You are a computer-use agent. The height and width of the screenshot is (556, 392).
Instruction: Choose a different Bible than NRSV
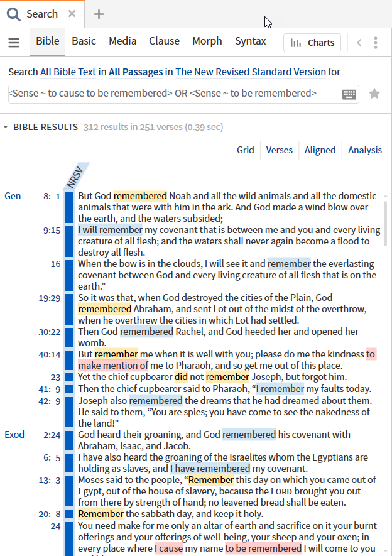coord(251,72)
